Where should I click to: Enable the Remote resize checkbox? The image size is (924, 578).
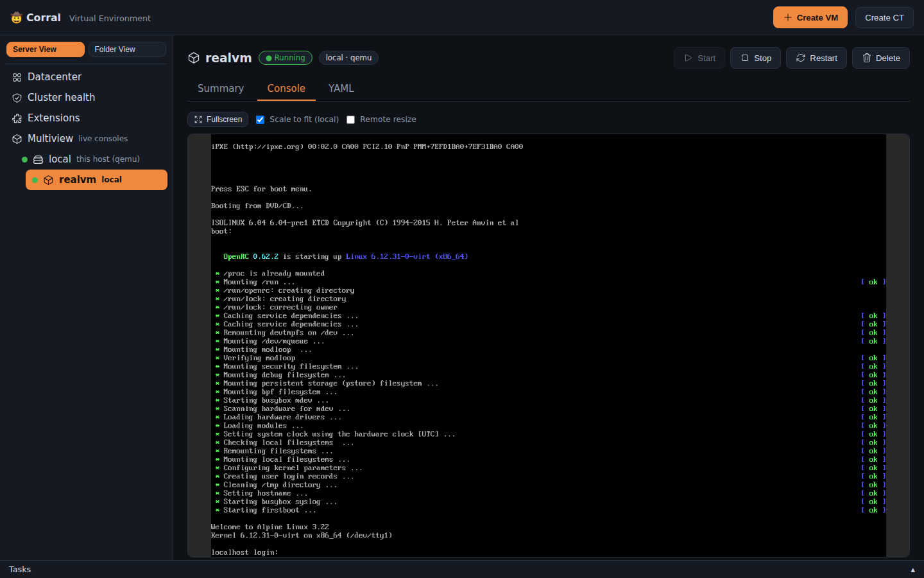click(x=350, y=119)
